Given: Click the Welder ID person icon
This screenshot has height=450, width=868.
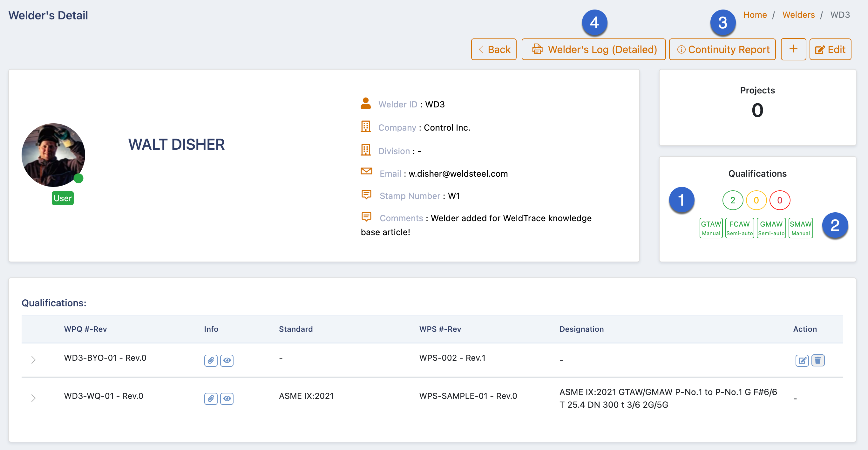Looking at the screenshot, I should point(366,104).
